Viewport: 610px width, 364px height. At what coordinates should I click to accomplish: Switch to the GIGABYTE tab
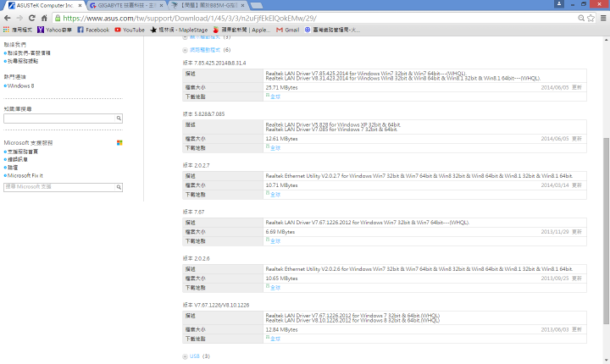click(126, 5)
